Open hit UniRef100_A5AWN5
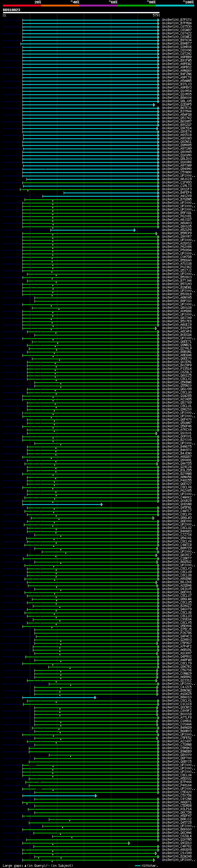Image resolution: width=197 pixels, height=868 pixels. 177,81
